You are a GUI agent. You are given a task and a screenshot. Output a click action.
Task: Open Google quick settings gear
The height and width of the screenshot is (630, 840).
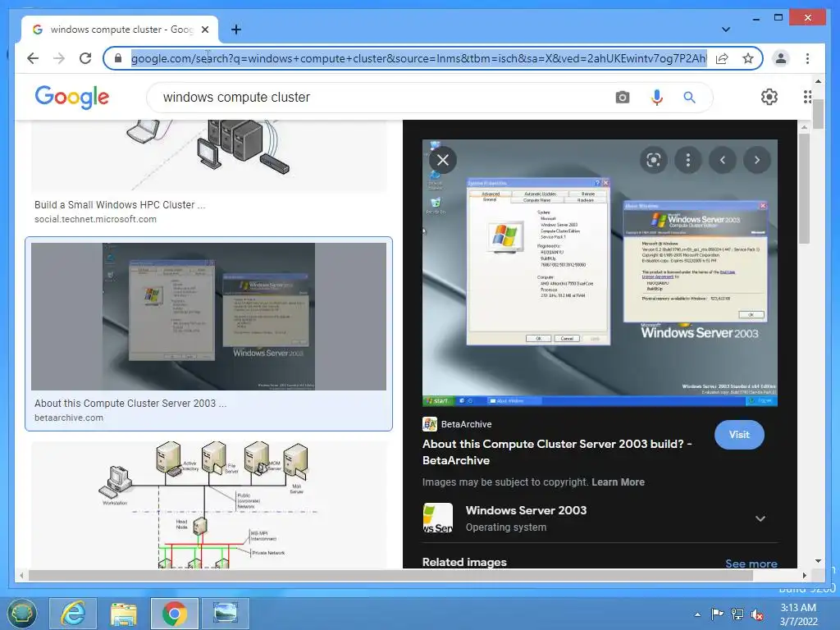[769, 97]
